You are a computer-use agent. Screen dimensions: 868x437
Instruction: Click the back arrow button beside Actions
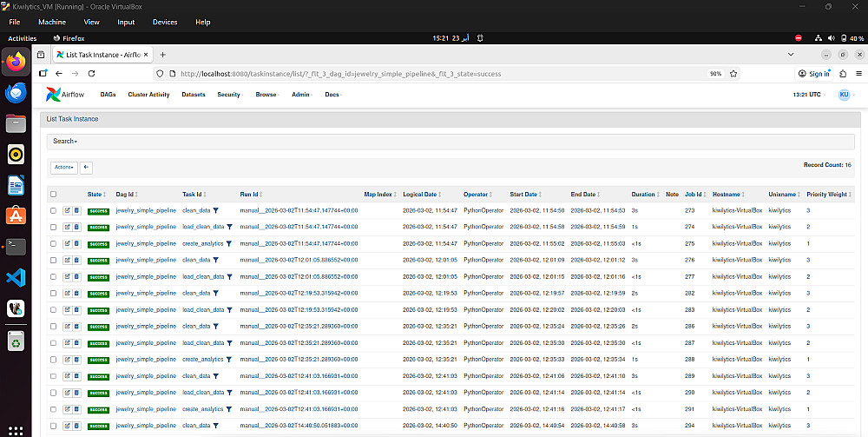86,168
